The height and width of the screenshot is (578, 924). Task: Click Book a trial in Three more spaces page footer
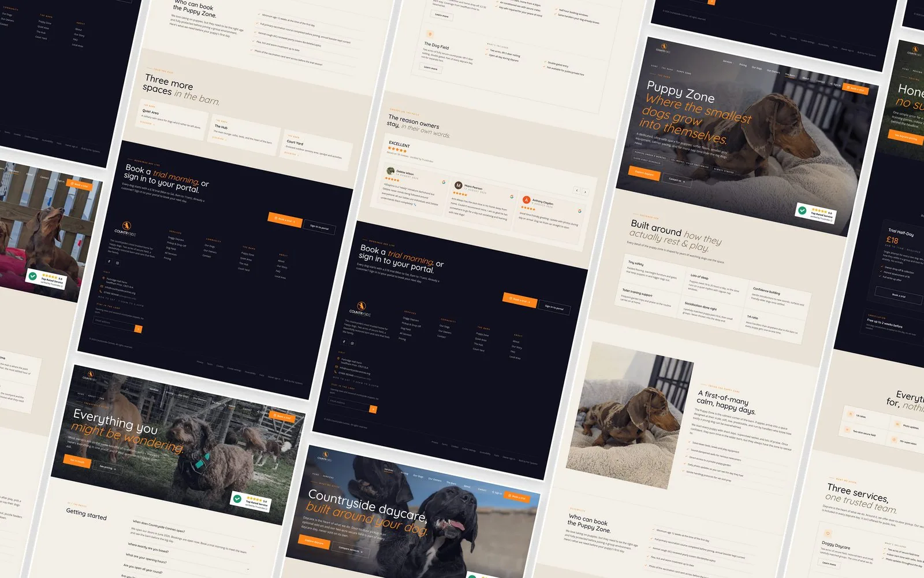click(x=285, y=220)
